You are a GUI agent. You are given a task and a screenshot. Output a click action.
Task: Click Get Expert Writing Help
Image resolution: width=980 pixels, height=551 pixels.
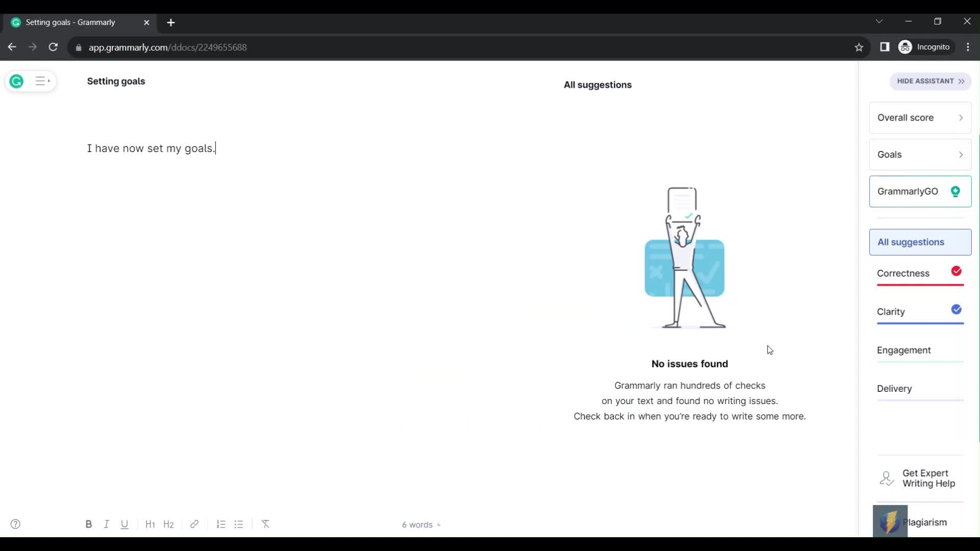point(919,479)
